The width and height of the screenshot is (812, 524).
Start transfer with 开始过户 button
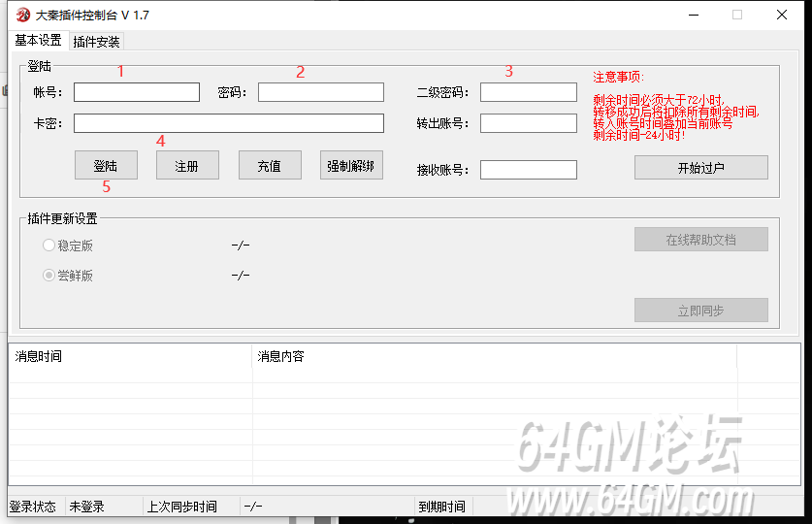pyautogui.click(x=701, y=168)
